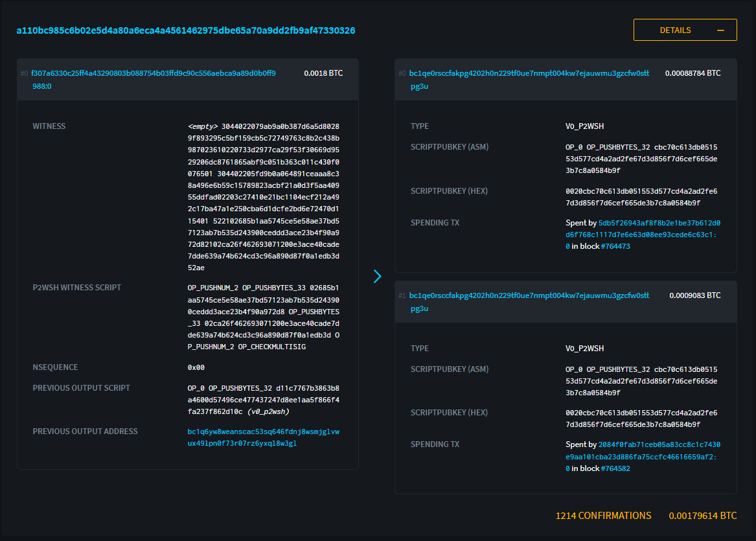Click the 1214 CONFIRMATIONS label
The width and height of the screenshot is (756, 541).
[603, 516]
